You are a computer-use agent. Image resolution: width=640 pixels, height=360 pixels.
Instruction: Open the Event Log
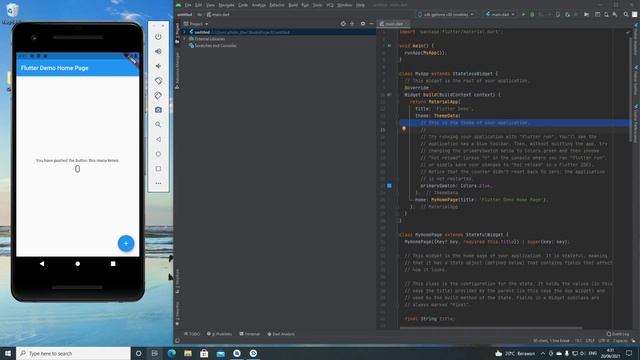click(618, 334)
